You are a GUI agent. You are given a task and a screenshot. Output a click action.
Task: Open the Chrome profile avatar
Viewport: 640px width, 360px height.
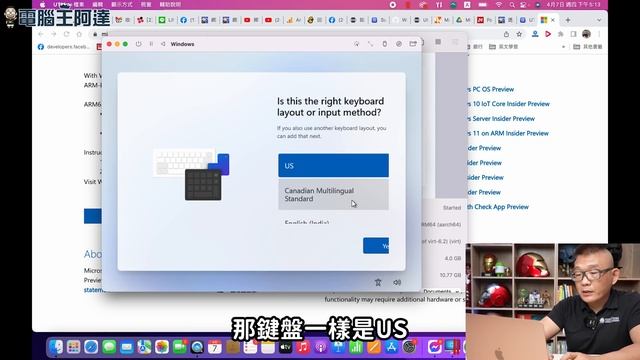click(587, 34)
